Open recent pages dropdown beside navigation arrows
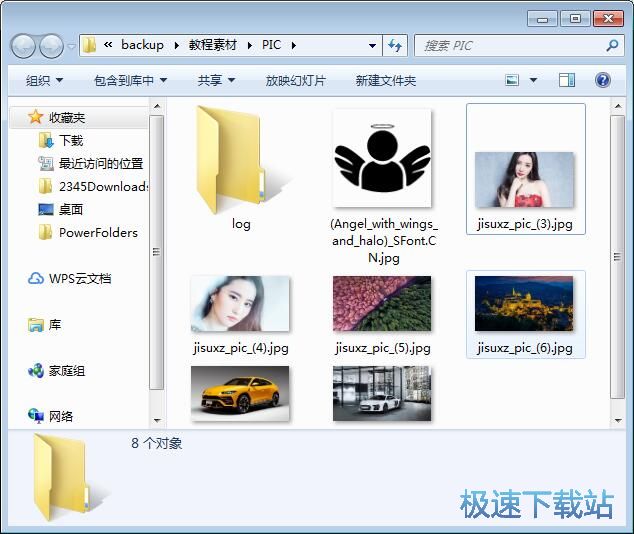The image size is (634, 534). (x=72, y=46)
